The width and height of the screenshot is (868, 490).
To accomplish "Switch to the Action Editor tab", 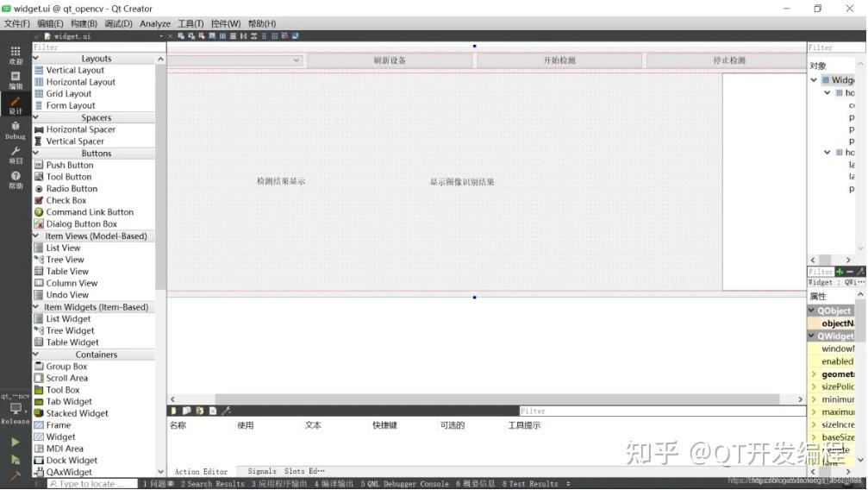I will [x=201, y=472].
